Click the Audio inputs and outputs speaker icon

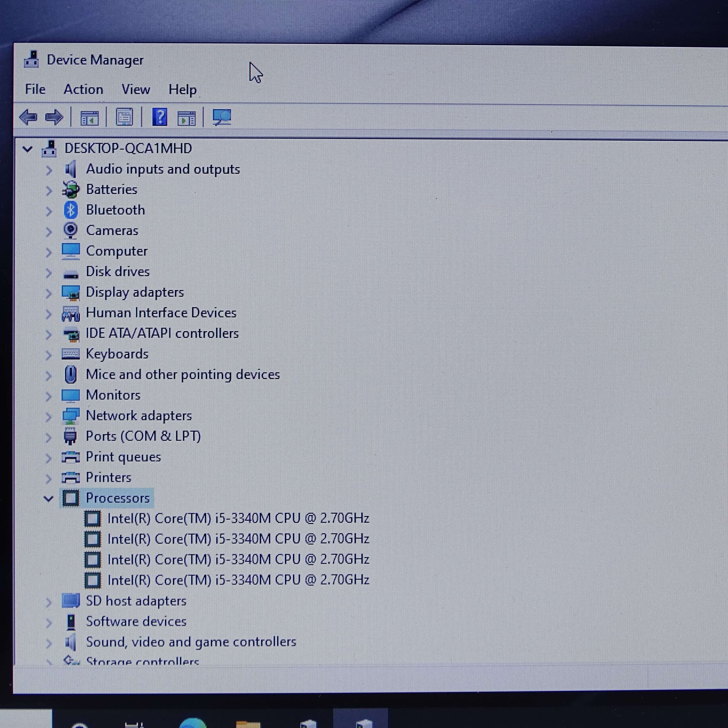(x=70, y=169)
